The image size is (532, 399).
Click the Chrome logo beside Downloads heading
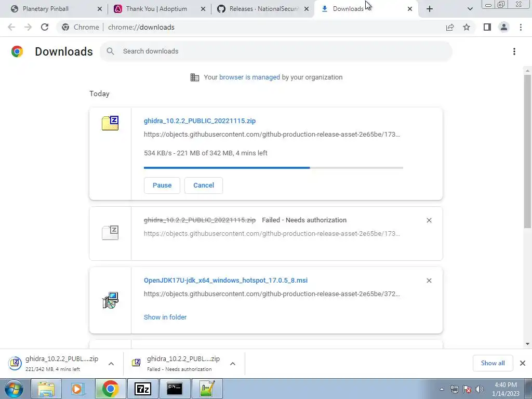17,51
